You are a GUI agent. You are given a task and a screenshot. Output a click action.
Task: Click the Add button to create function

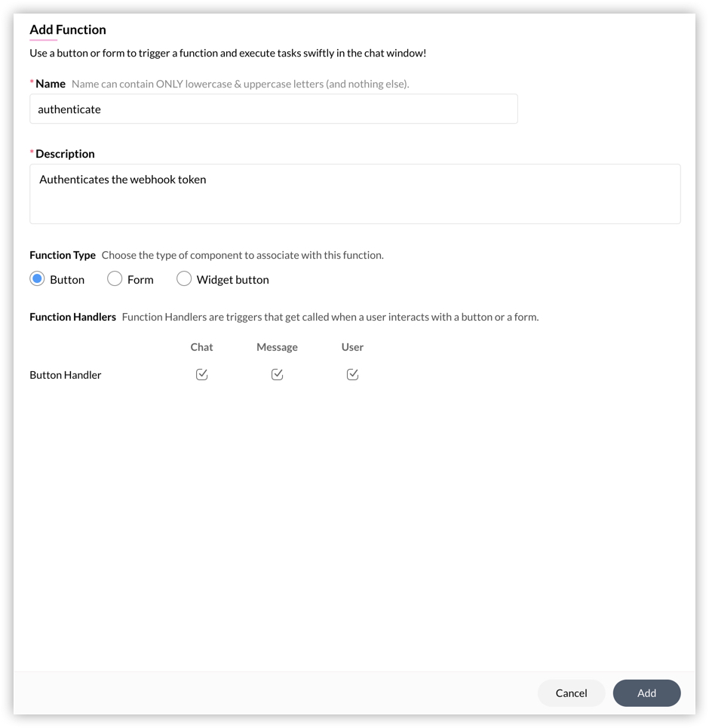point(646,693)
